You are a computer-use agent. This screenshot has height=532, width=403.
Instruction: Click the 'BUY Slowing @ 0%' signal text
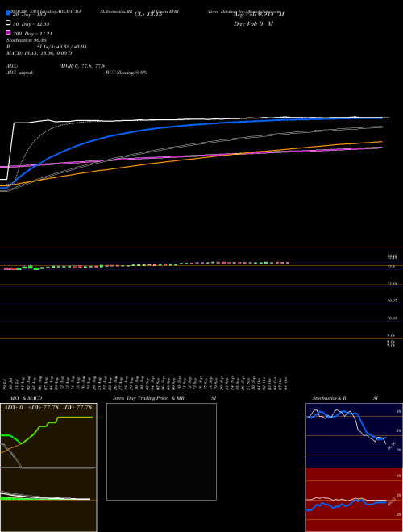(127, 73)
